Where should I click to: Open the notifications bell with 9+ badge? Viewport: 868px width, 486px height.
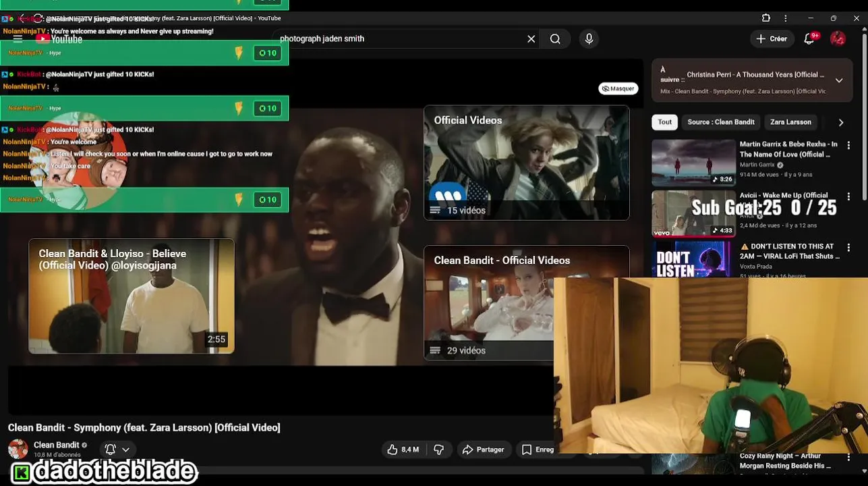(x=810, y=38)
